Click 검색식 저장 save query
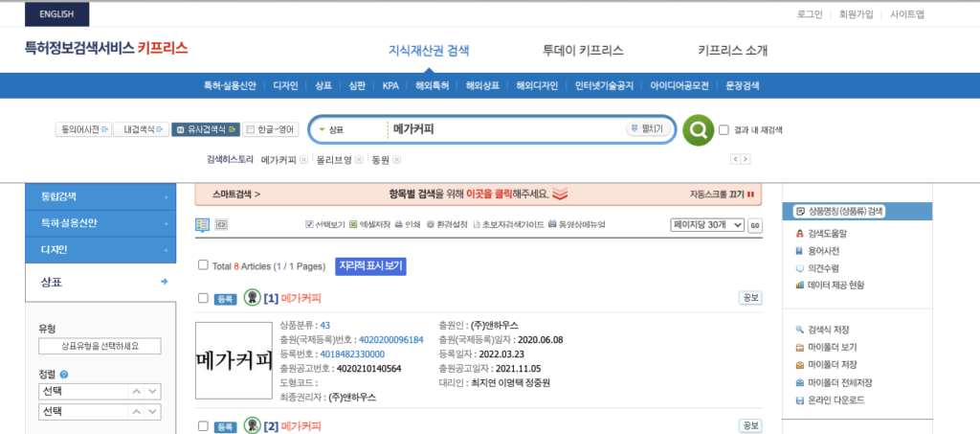The width and height of the screenshot is (980, 434). click(x=822, y=330)
